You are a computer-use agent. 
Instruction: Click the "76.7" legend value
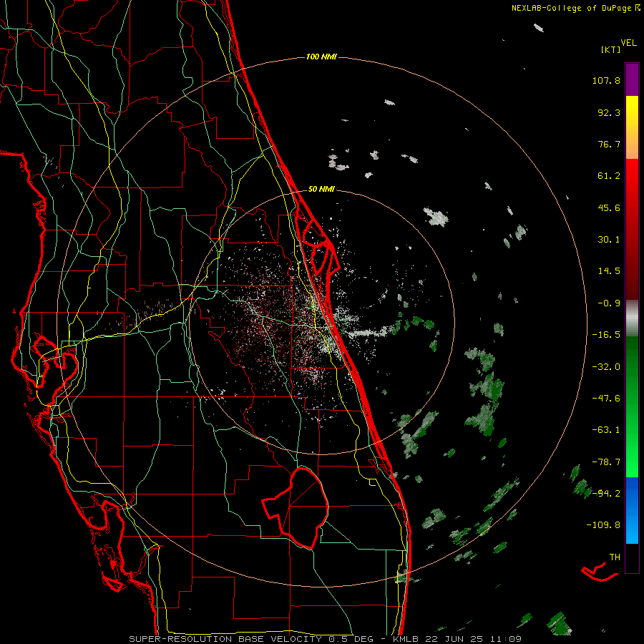pos(609,144)
